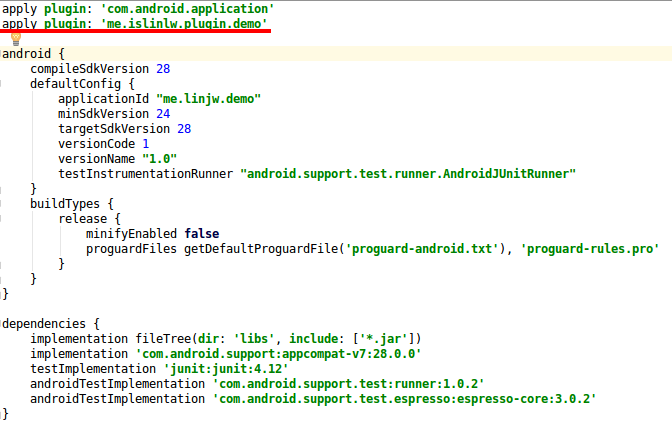The height and width of the screenshot is (428, 672).
Task: Click the AndroidJUnitRunner test runner string
Action: tap(408, 174)
